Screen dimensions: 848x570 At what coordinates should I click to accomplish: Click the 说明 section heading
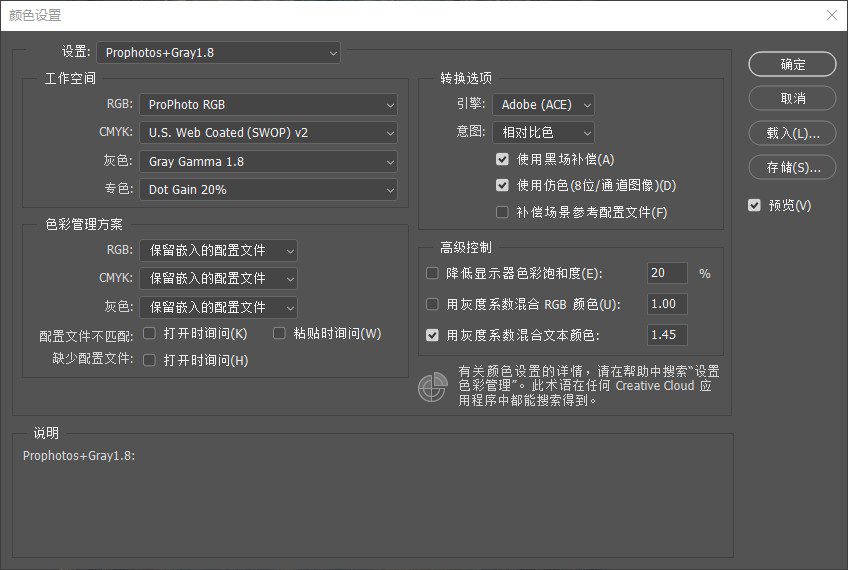click(x=46, y=433)
